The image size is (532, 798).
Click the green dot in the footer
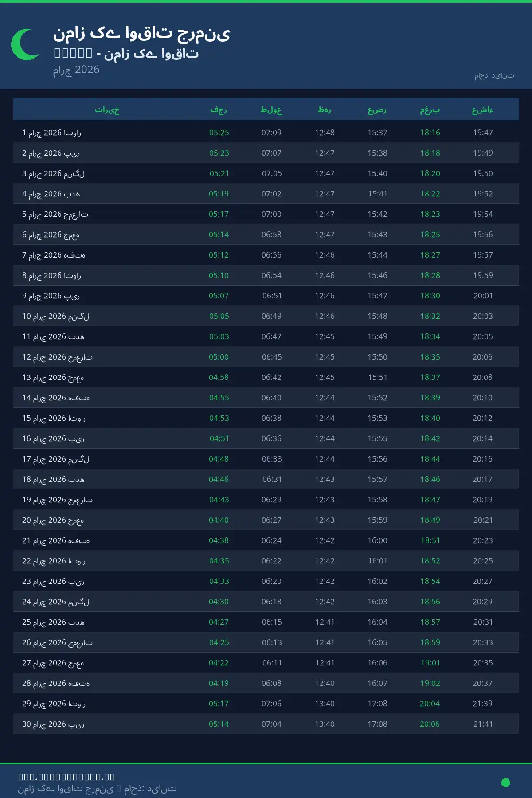click(505, 782)
